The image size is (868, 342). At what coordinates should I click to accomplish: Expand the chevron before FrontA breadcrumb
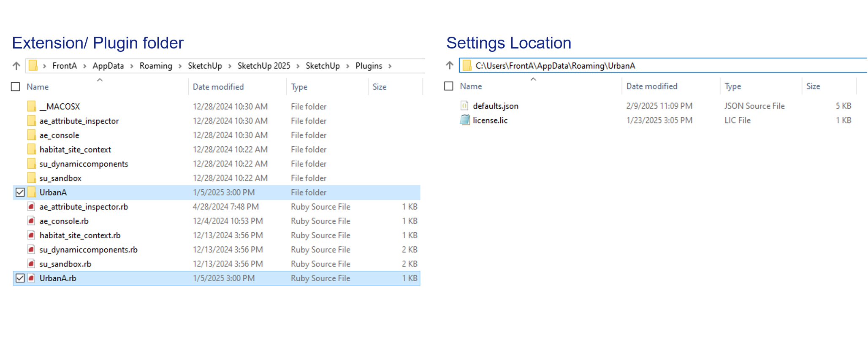point(44,66)
